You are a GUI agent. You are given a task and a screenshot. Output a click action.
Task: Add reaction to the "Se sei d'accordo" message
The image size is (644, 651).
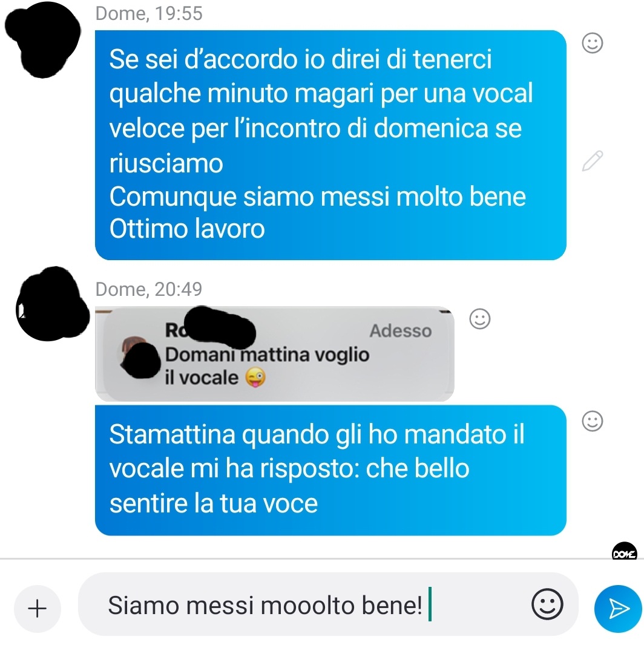(592, 43)
